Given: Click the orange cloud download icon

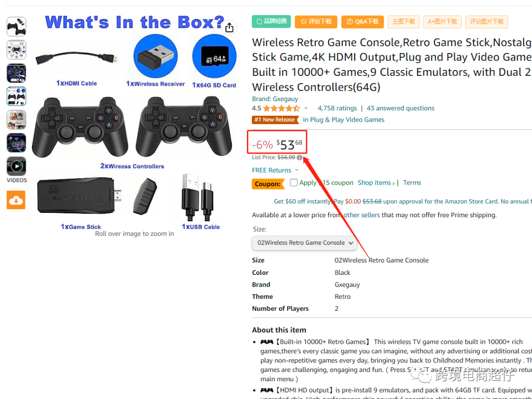Looking at the screenshot, I should tap(16, 200).
